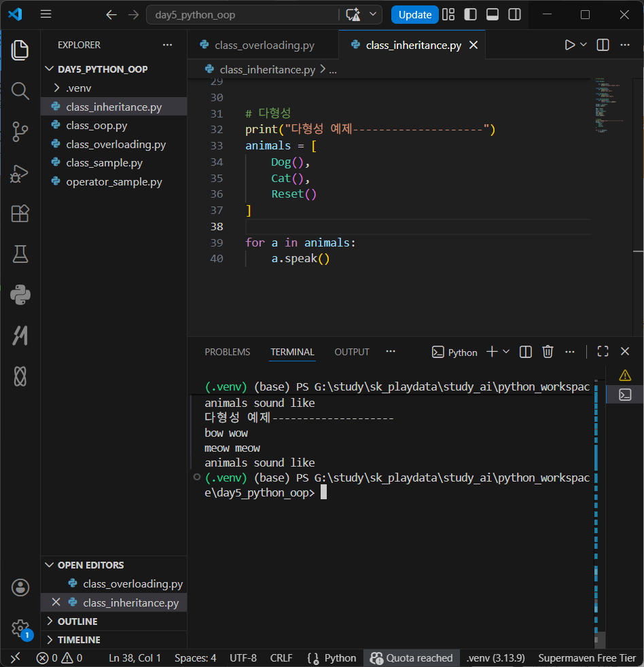The width and height of the screenshot is (644, 667).
Task: Open remote window from status bar
Action: point(16,658)
